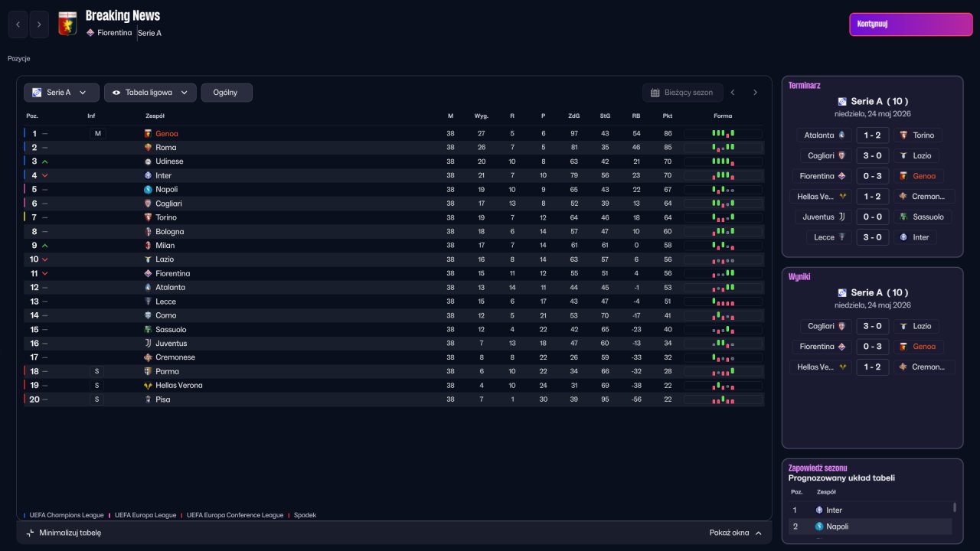Show the previous season with left chevron
Viewport: 980px width, 551px height.
[733, 93]
